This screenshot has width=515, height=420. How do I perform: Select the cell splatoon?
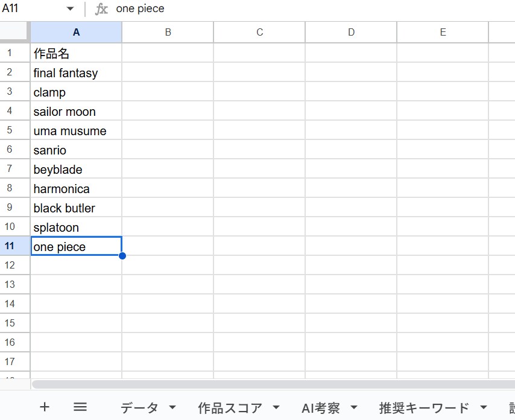tap(76, 226)
